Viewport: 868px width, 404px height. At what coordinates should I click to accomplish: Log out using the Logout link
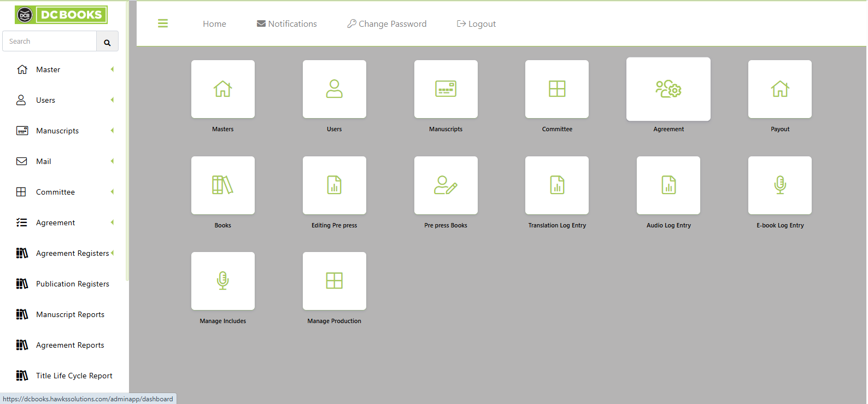click(477, 24)
